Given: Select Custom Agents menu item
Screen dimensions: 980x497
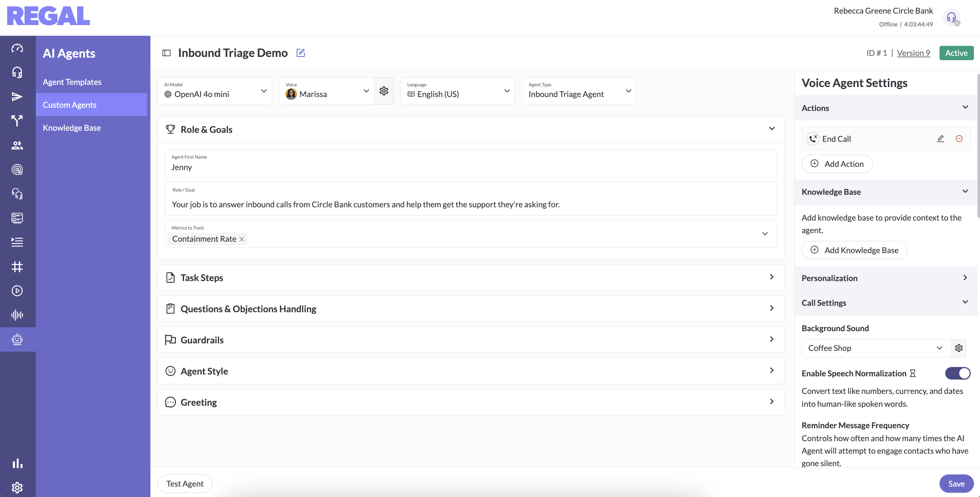Looking at the screenshot, I should click(91, 105).
